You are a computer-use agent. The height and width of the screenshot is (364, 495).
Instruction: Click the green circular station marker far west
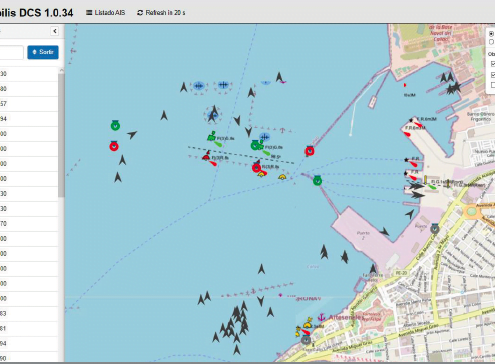point(115,125)
